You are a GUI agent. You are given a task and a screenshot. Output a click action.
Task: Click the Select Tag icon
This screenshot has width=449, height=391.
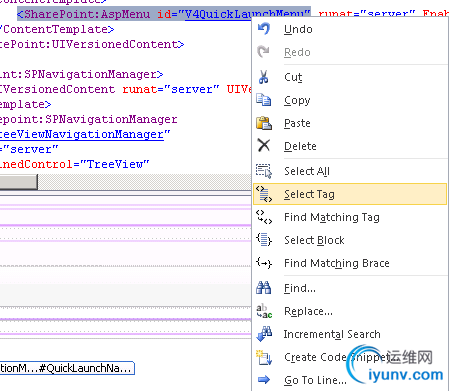(264, 194)
